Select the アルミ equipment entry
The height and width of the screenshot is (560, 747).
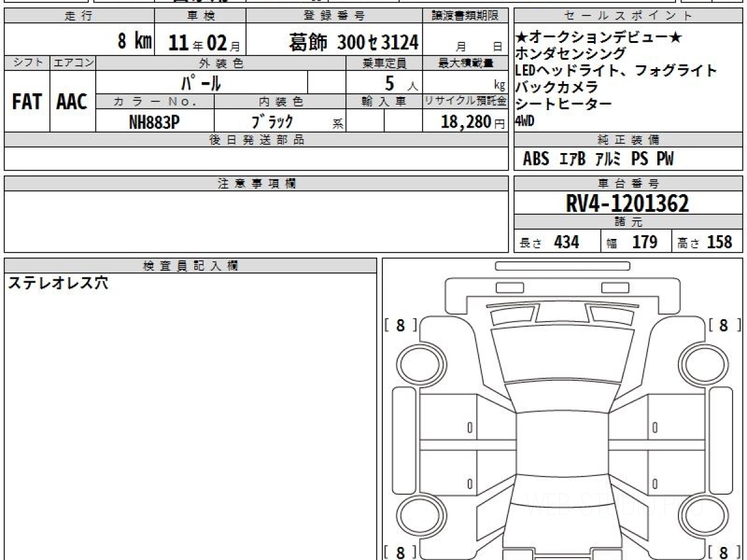click(608, 159)
